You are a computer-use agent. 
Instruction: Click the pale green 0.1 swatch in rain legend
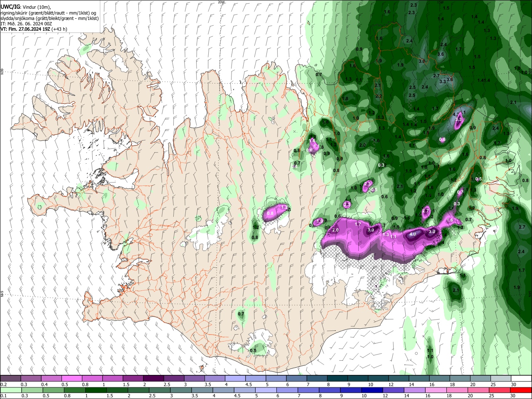11,390
